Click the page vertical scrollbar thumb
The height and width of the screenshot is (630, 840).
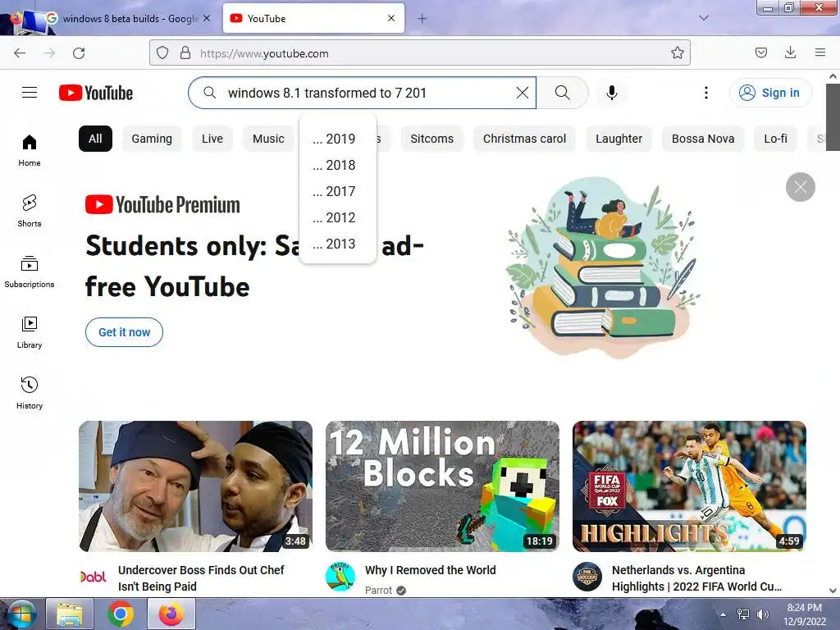pyautogui.click(x=833, y=116)
